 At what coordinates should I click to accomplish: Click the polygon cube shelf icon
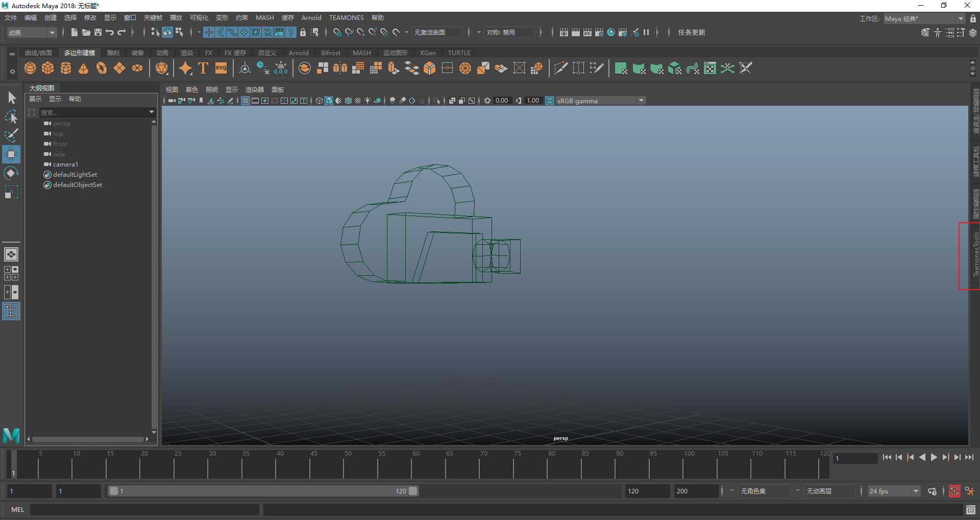point(48,68)
